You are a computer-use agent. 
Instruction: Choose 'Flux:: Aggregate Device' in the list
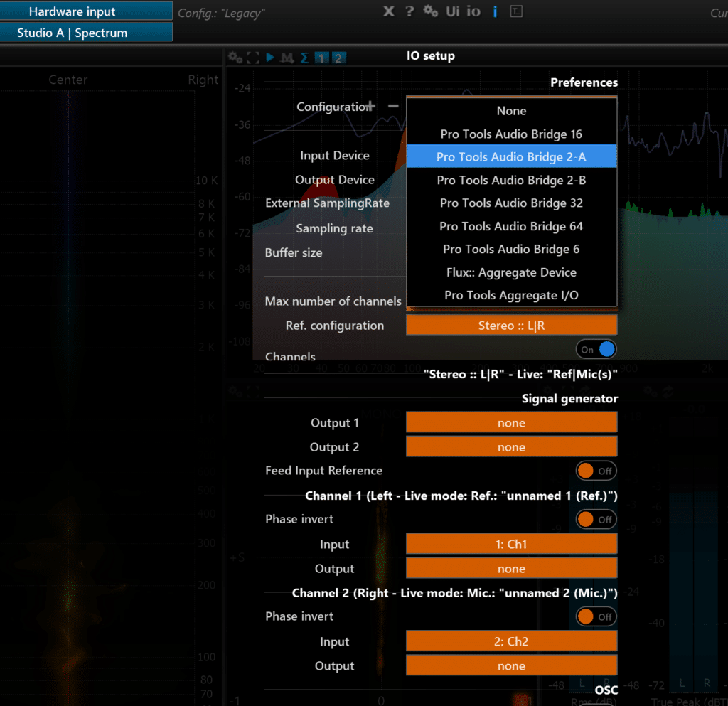tap(511, 272)
